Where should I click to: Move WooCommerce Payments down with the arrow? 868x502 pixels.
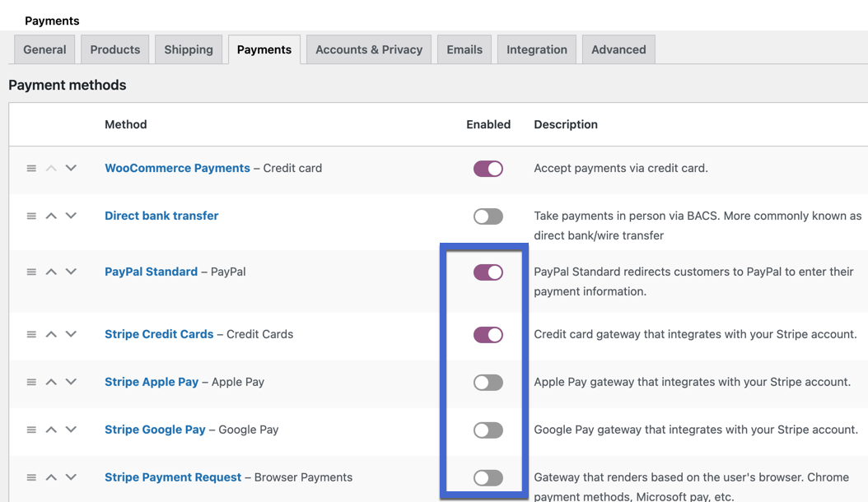71,168
